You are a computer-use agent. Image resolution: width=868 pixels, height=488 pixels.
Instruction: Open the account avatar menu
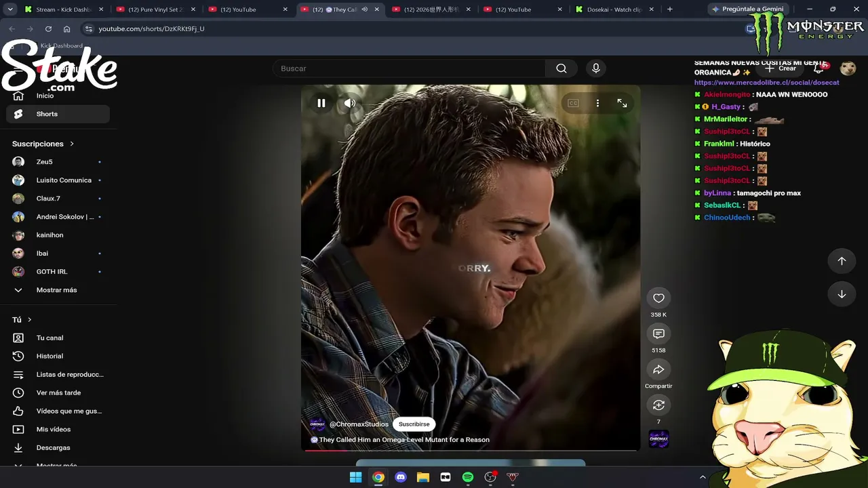point(848,68)
